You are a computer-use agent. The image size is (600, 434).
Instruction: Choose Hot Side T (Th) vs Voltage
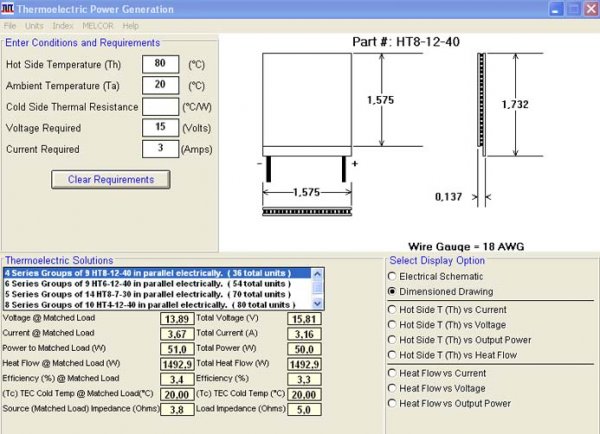coord(392,325)
